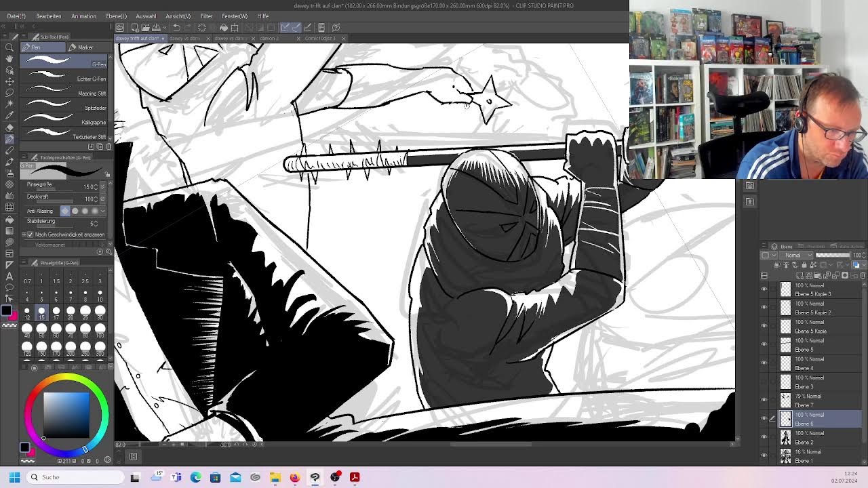Screen dimensions: 868x488
Task: Click the New document icon
Action: point(134,27)
